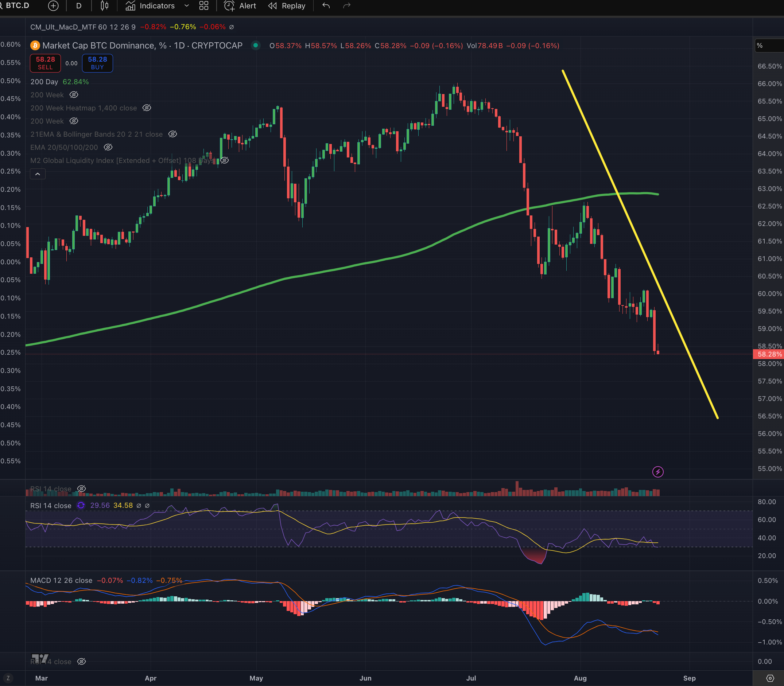Start bar Replay mode
784x686 pixels.
287,6
